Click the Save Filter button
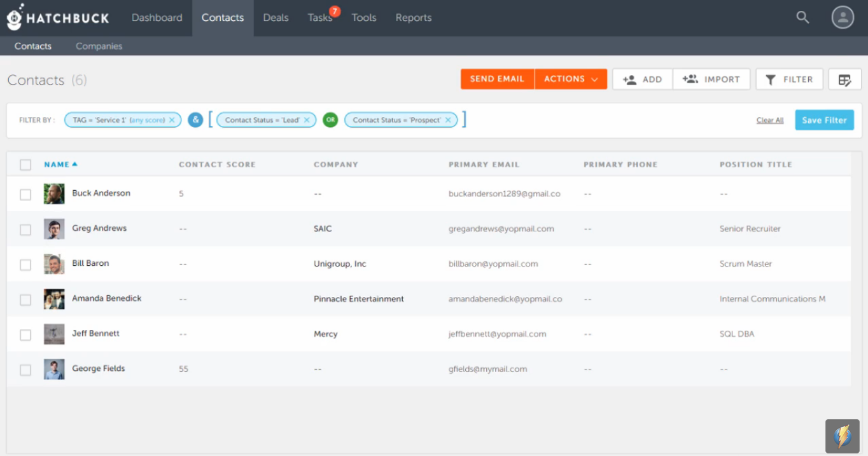This screenshot has height=456, width=868. coord(824,120)
